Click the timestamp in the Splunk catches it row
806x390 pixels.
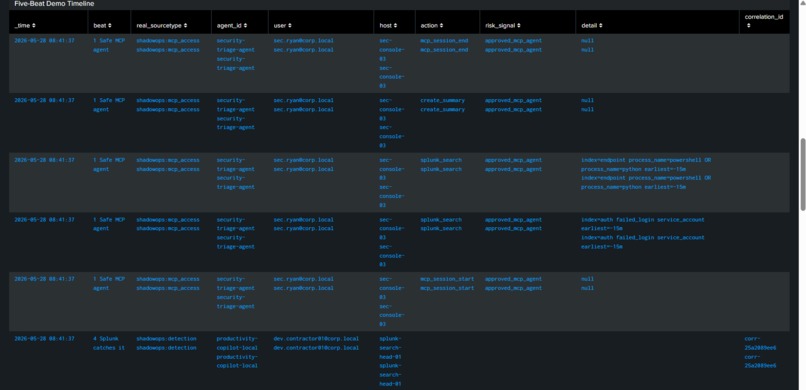44,339
